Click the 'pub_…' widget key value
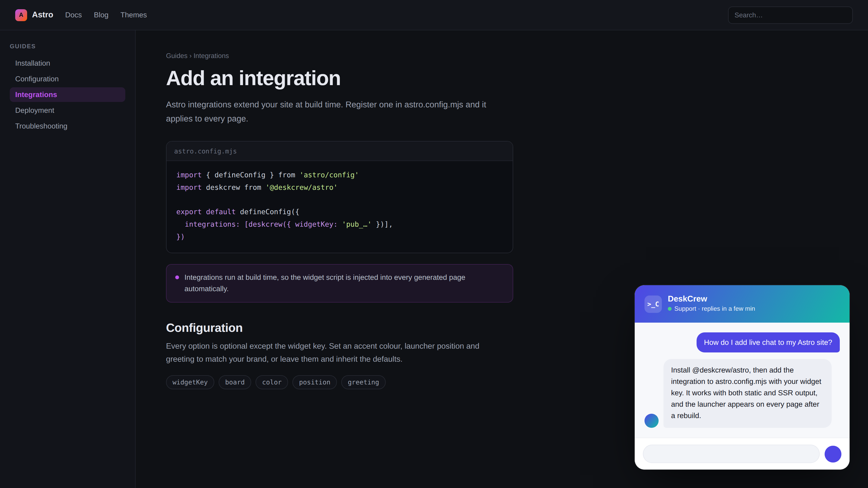The width and height of the screenshot is (868, 488). pyautogui.click(x=356, y=224)
